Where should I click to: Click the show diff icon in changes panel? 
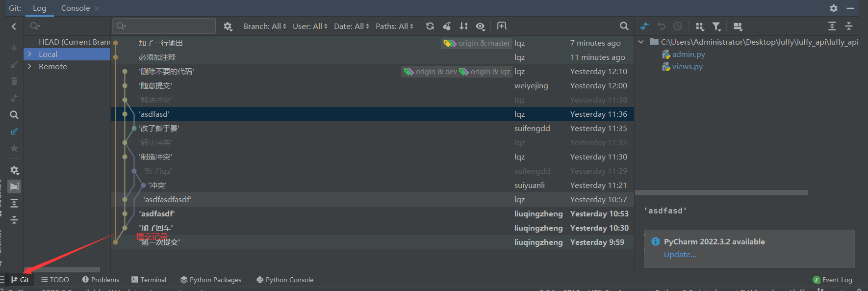pyautogui.click(x=644, y=26)
